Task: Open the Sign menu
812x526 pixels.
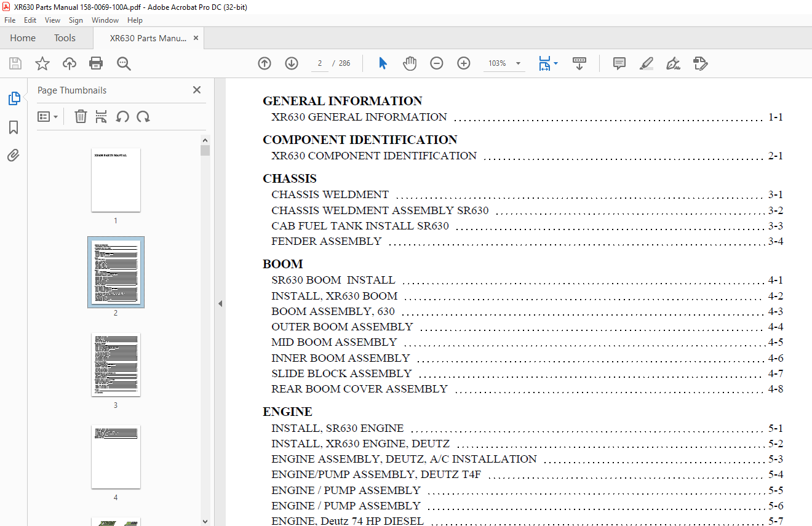Action: click(76, 20)
